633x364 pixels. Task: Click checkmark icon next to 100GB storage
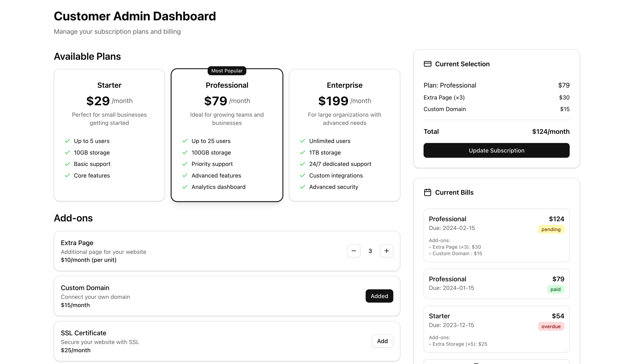[185, 153]
